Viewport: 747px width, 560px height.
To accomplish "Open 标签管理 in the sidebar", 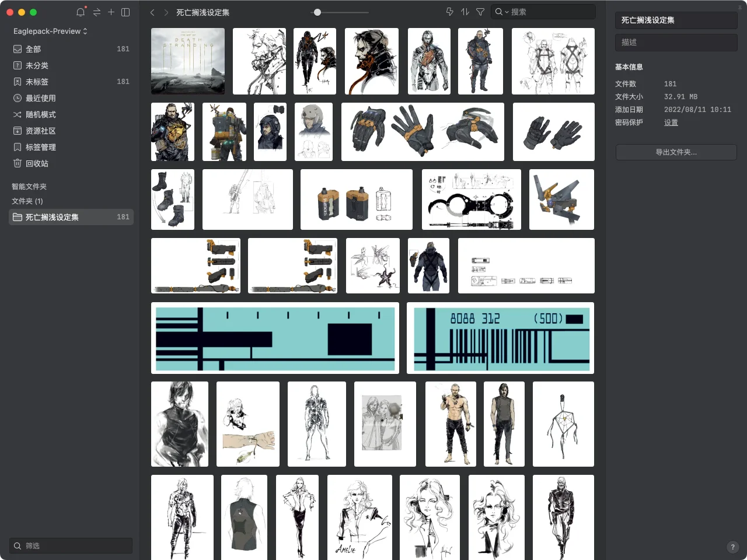I will click(x=71, y=147).
